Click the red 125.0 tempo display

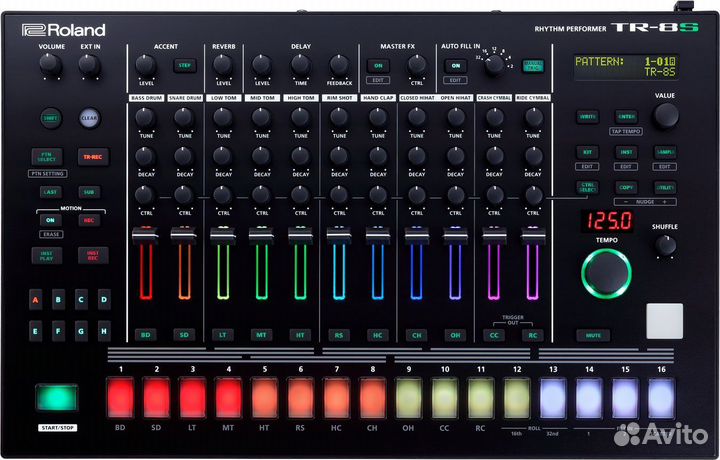(607, 221)
